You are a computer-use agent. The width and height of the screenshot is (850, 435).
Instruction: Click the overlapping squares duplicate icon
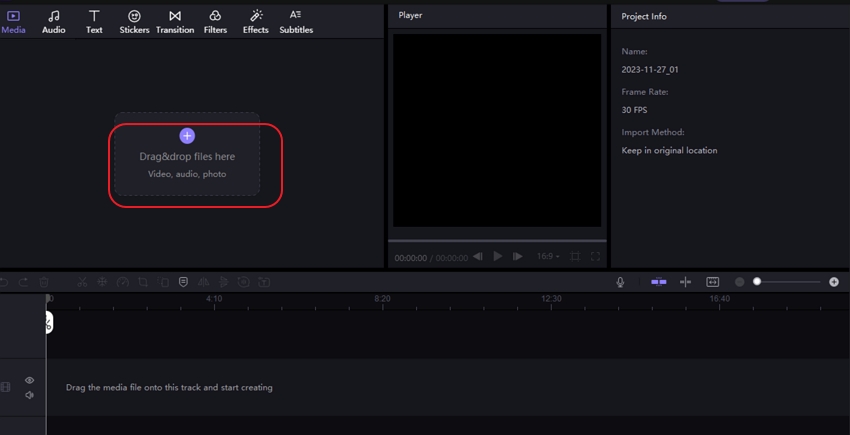click(x=163, y=282)
